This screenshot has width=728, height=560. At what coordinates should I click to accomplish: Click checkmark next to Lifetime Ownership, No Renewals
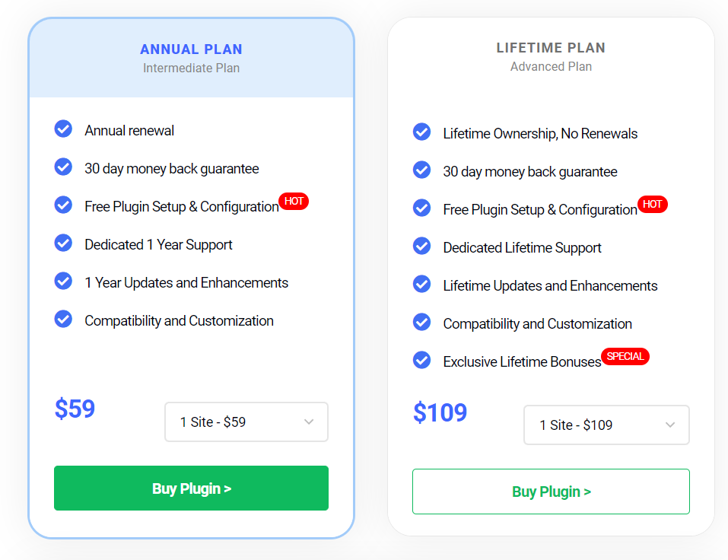[421, 132]
